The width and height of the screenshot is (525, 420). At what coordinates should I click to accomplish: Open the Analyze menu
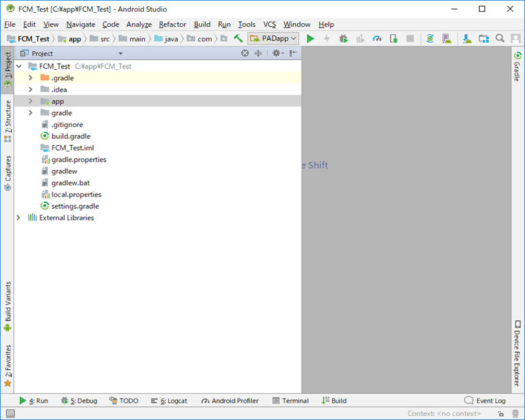139,24
